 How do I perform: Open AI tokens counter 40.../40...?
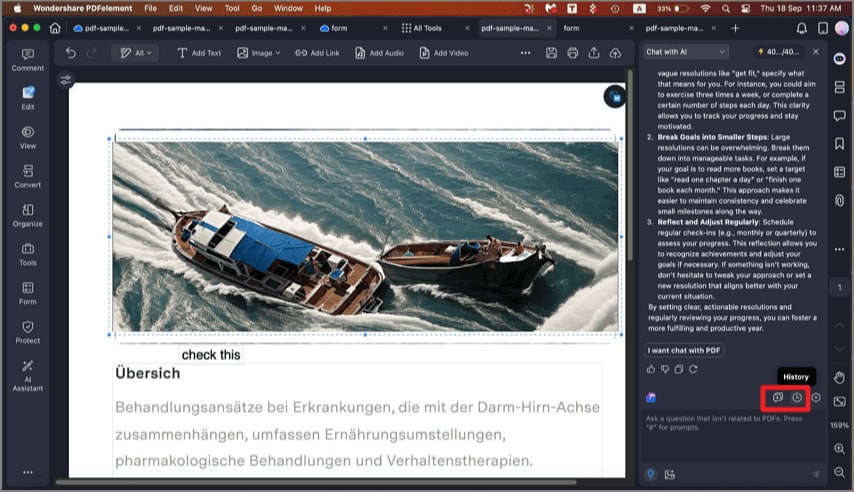[x=778, y=52]
